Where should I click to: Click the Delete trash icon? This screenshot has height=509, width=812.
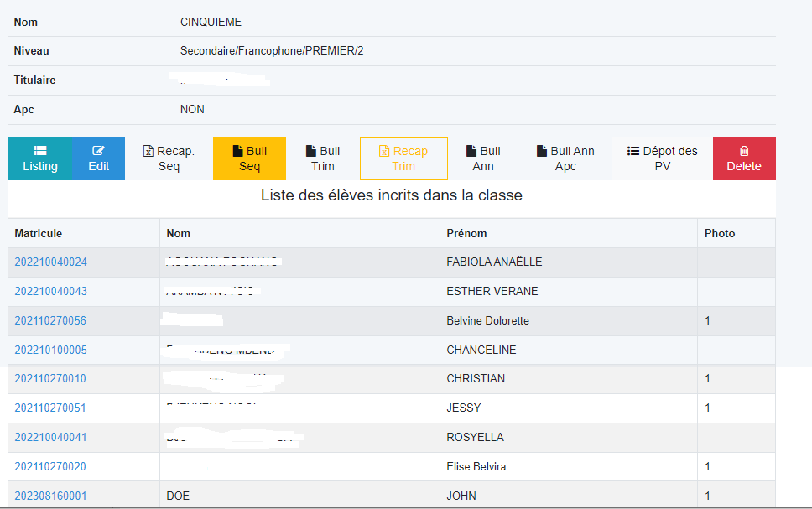(744, 151)
